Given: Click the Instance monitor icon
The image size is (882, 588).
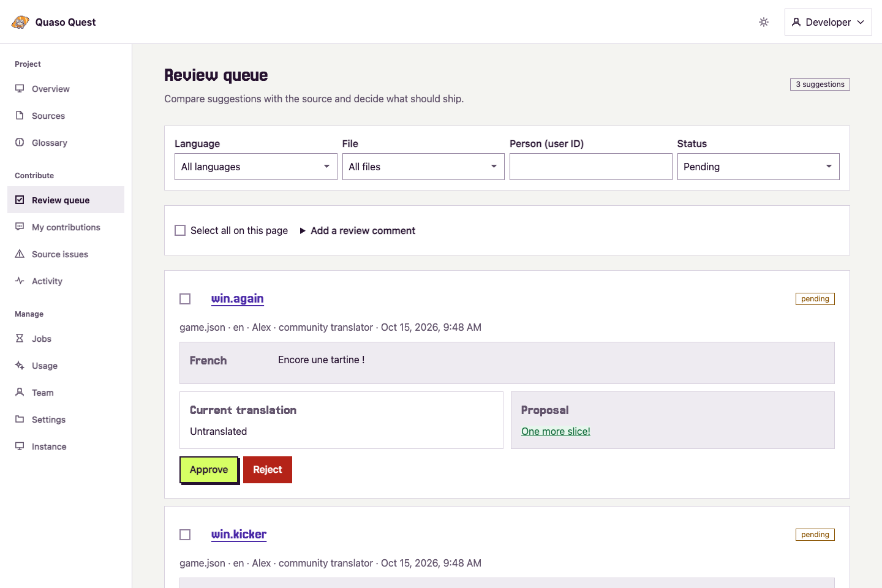Looking at the screenshot, I should pyautogui.click(x=20, y=446).
